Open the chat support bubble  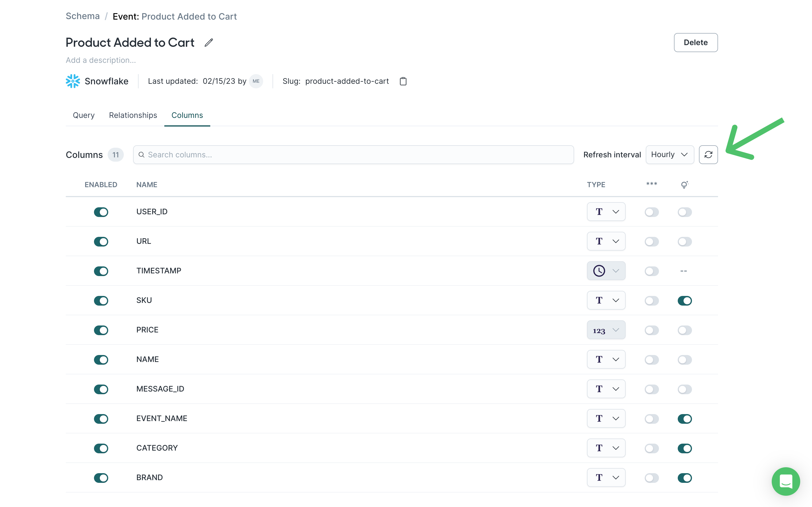point(785,481)
